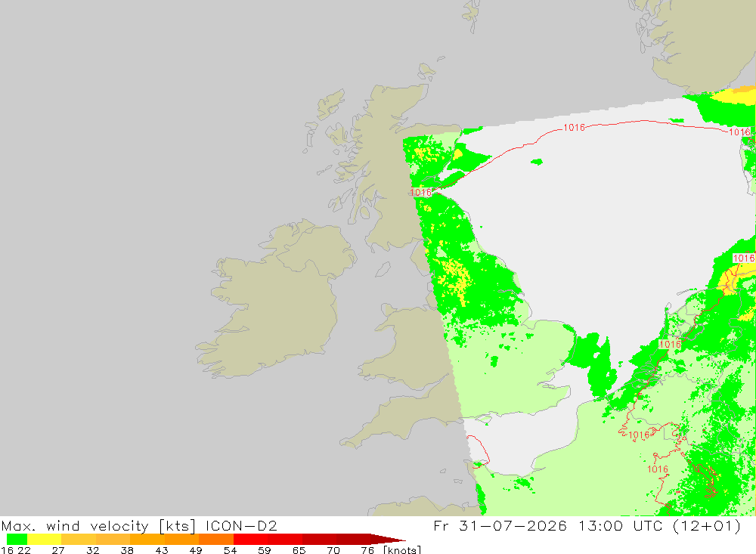Select the 32–38 knots legend color
Viewport: 756px width, 554px height.
113,539
